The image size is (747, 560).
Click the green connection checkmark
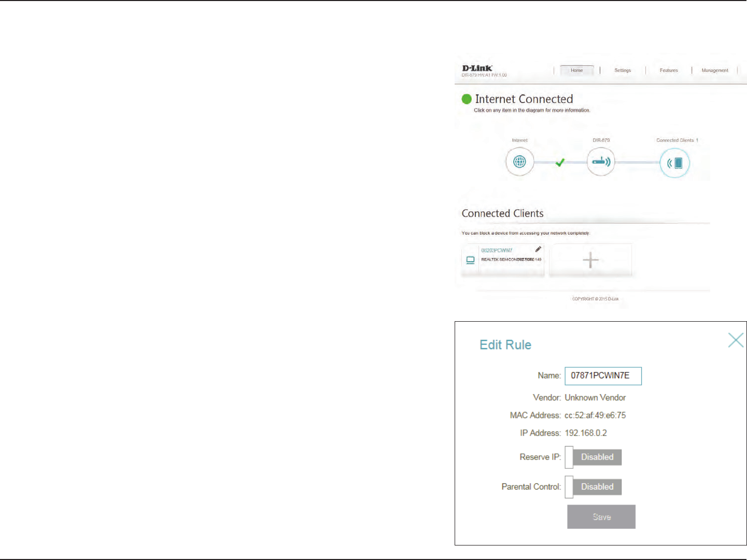coord(560,163)
